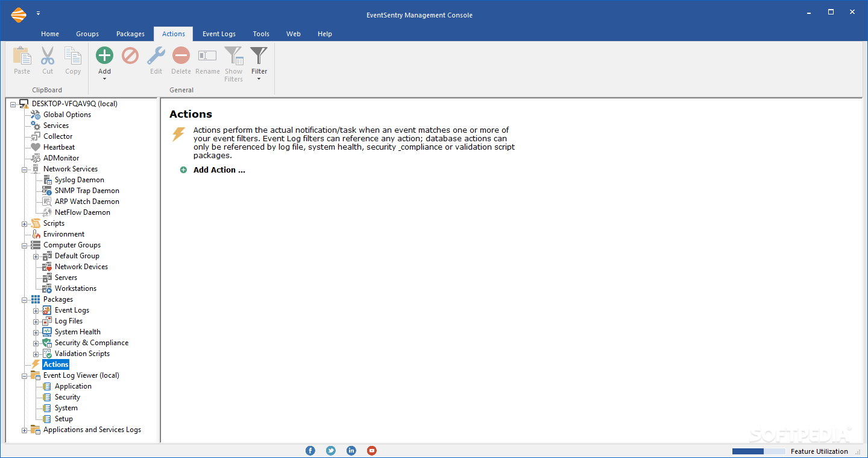Click the NetFlow Daemon icon
This screenshot has height=458, width=868.
[47, 212]
